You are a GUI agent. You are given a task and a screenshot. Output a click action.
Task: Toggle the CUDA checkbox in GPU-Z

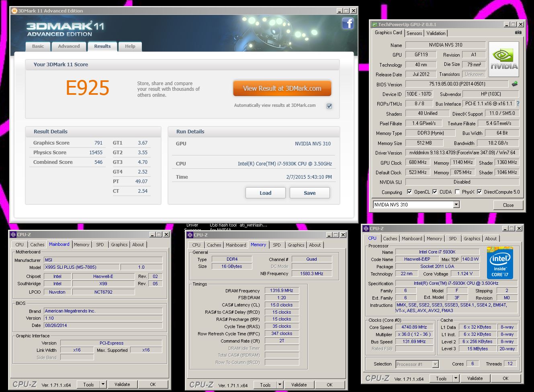[x=435, y=192]
